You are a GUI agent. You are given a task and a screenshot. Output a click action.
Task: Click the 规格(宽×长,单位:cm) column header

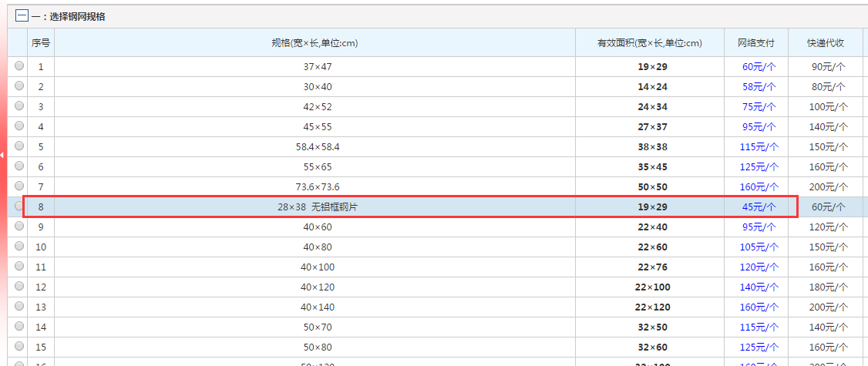click(x=315, y=43)
